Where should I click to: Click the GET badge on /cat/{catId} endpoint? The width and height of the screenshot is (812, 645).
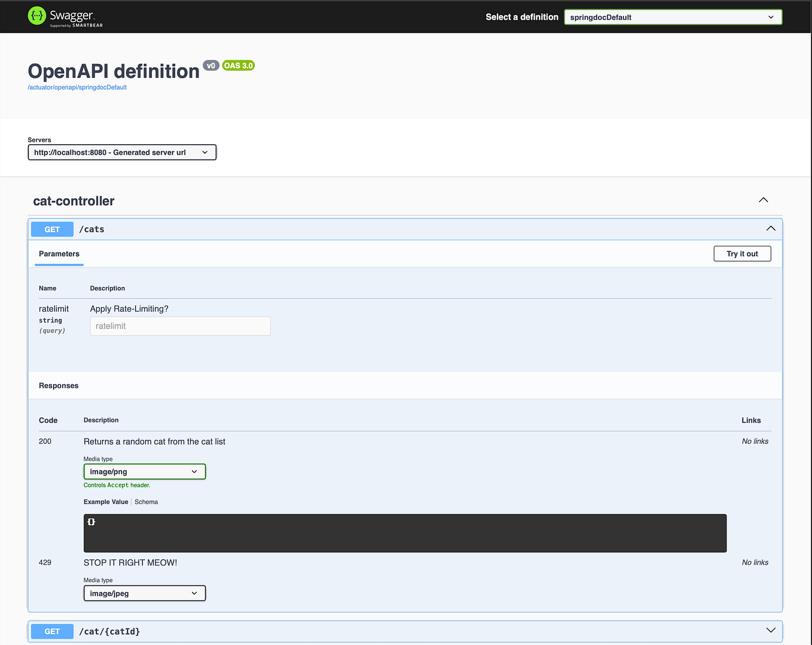click(52, 631)
